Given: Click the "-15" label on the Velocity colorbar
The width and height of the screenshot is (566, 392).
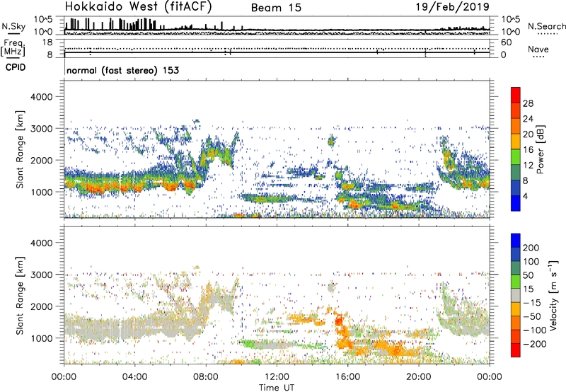Looking at the screenshot, I should tap(532, 302).
